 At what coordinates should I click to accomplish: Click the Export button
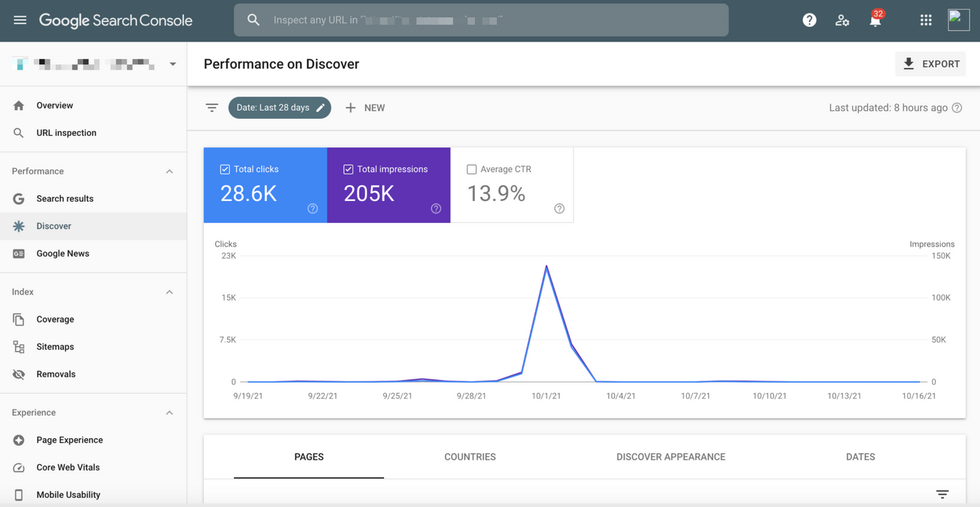(x=930, y=64)
